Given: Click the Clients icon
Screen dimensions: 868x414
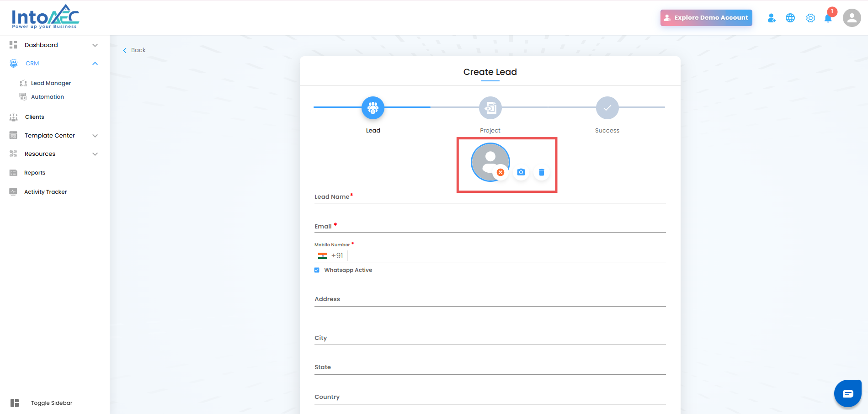Looking at the screenshot, I should [14, 117].
